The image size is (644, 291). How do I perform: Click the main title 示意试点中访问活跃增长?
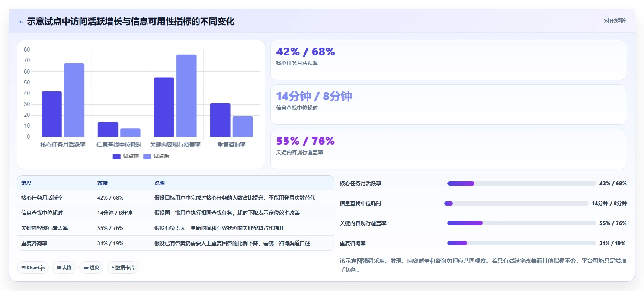pyautogui.click(x=131, y=21)
